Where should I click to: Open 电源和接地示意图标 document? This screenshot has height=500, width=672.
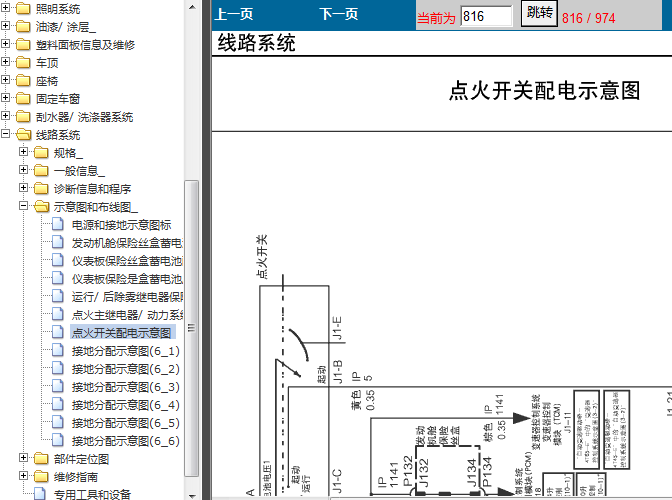click(121, 225)
